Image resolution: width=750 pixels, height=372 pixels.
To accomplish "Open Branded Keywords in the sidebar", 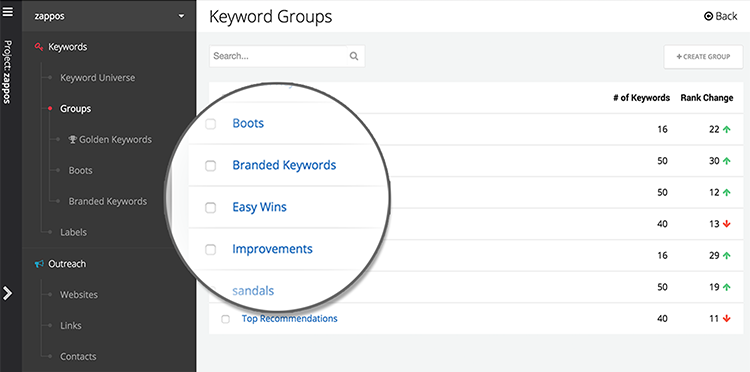I will [x=108, y=201].
